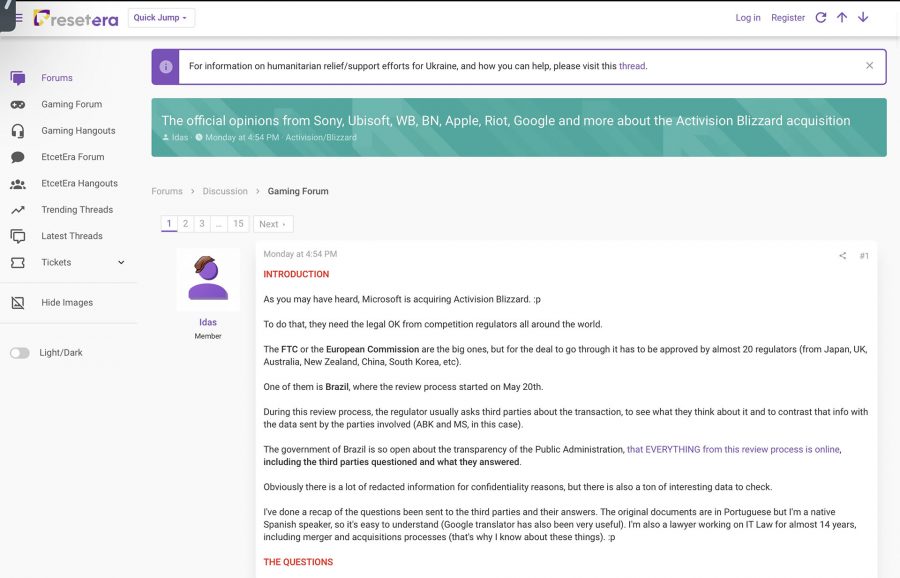Click the Hide Images icon

(x=18, y=303)
